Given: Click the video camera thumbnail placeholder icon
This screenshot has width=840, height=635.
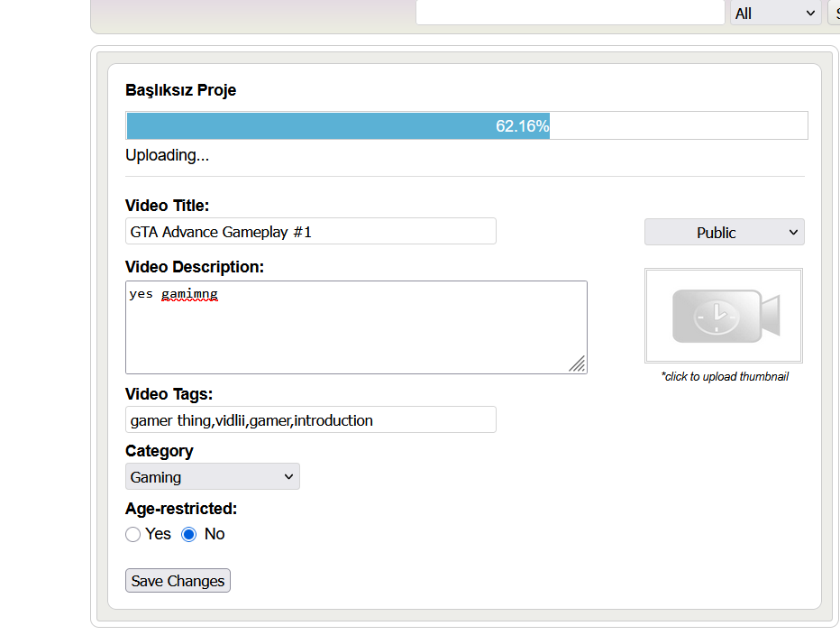Looking at the screenshot, I should click(724, 316).
